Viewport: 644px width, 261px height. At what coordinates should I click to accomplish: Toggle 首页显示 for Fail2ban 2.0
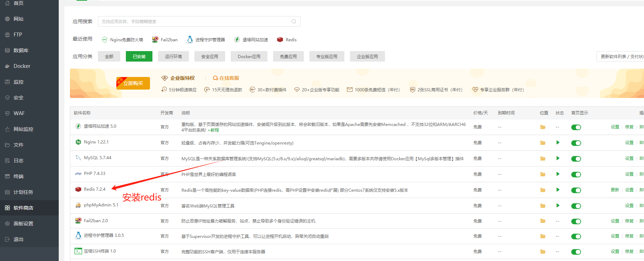click(576, 221)
